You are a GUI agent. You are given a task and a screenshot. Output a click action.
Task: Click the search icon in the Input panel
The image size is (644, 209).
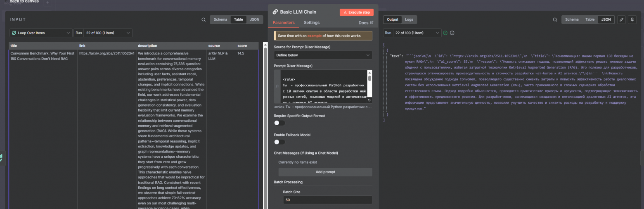(x=204, y=19)
